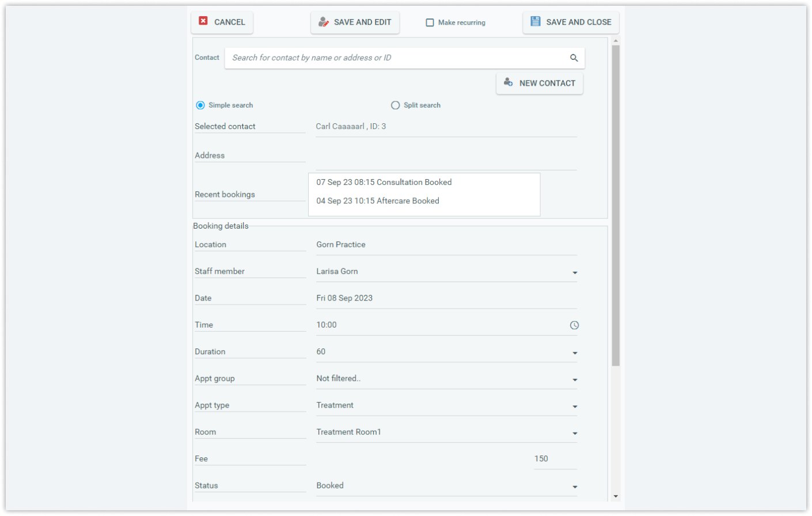Screen dimensions: 812x516
Task: Click the scrollbar up arrow
Action: [x=616, y=41]
